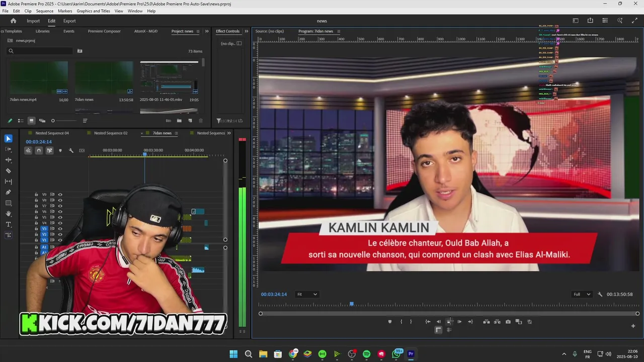
Task: Select the Rectangle tool
Action: [9, 203]
